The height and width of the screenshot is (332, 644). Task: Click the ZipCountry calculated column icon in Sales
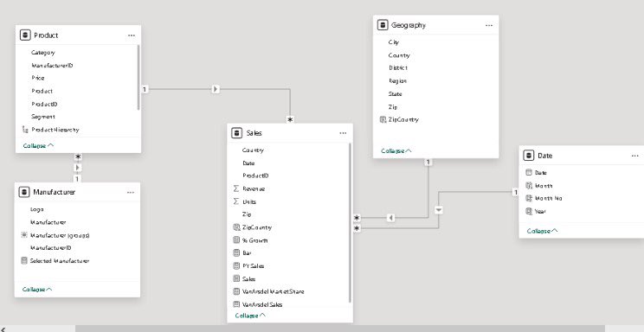click(x=236, y=227)
